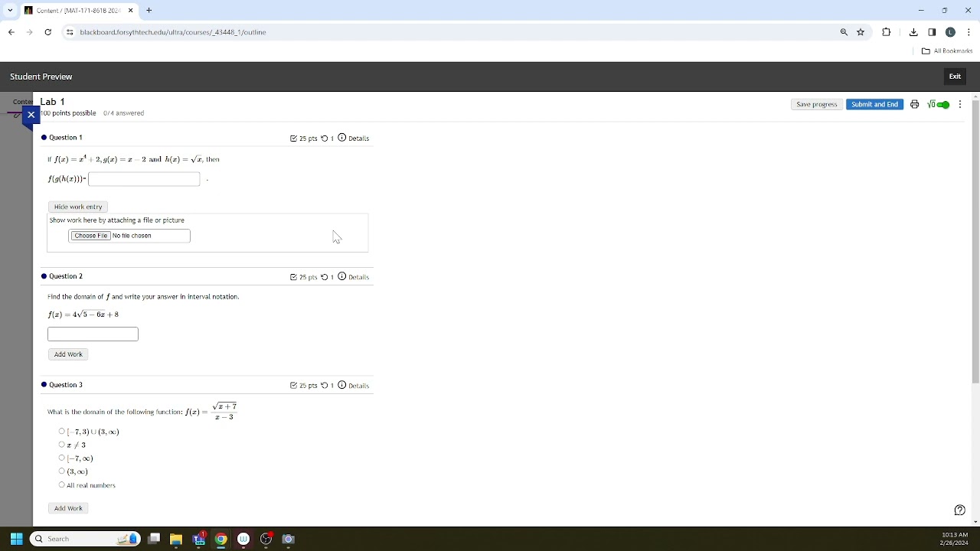The image size is (980, 551).
Task: Open the Chrome downloads icon
Action: point(913,32)
